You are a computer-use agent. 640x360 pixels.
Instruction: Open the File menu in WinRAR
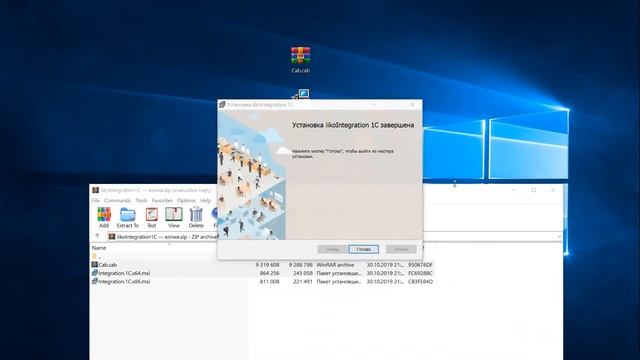pyautogui.click(x=96, y=200)
